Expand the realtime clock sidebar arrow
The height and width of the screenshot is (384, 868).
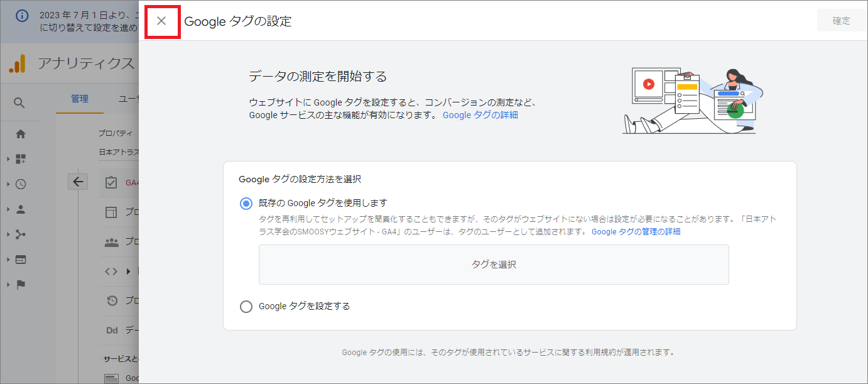tap(8, 184)
